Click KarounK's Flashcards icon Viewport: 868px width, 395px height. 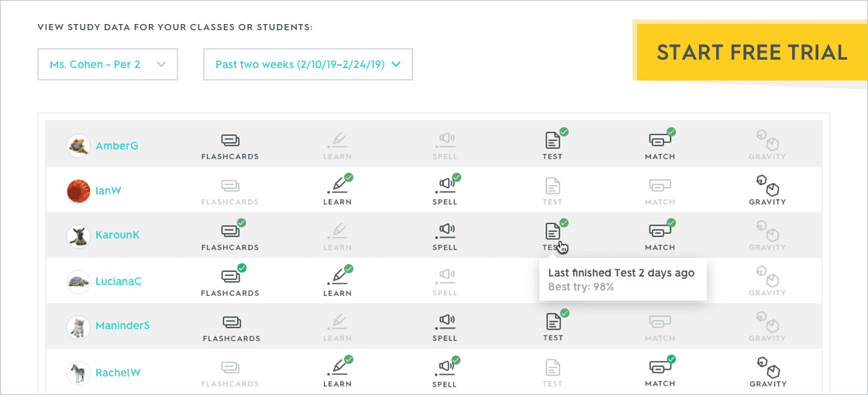point(230,232)
